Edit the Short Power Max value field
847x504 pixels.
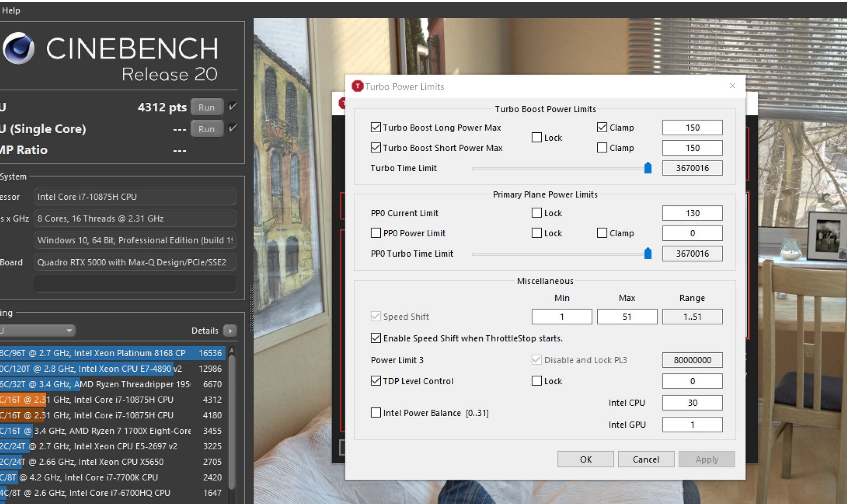pyautogui.click(x=692, y=148)
